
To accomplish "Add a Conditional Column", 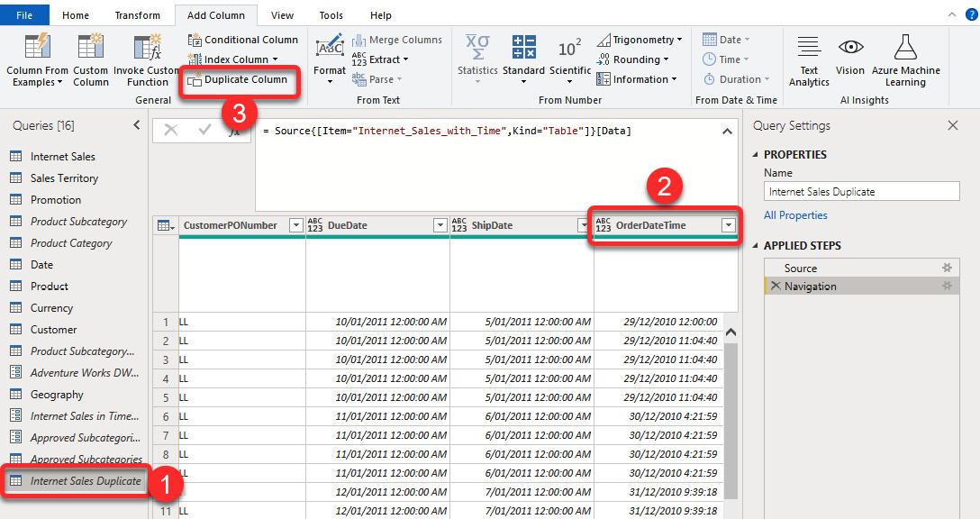I will (x=242, y=40).
